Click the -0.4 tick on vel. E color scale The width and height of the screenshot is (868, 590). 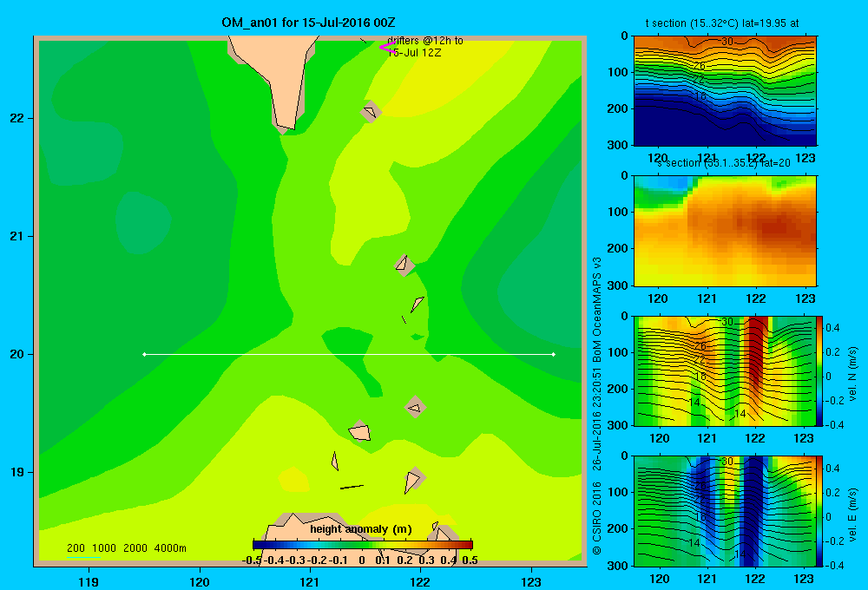pos(832,565)
